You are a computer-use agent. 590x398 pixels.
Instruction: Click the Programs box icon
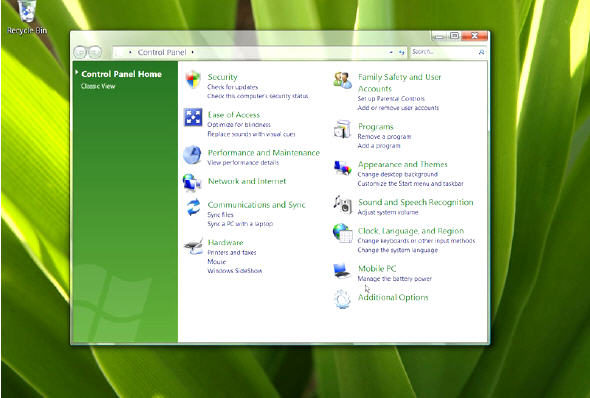[342, 129]
